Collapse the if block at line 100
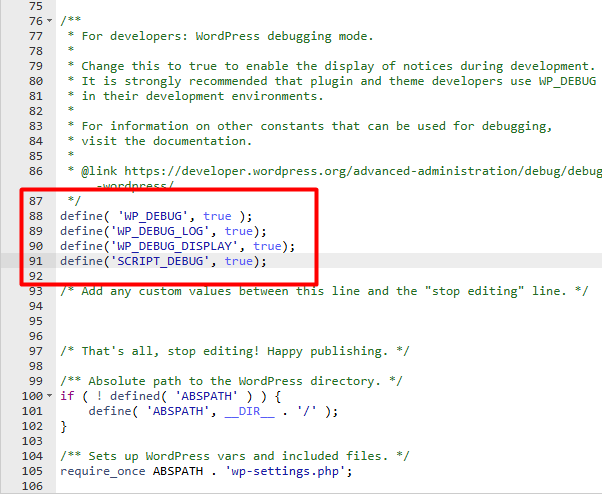Screen dimensions: 602x496 pyautogui.click(x=52, y=395)
